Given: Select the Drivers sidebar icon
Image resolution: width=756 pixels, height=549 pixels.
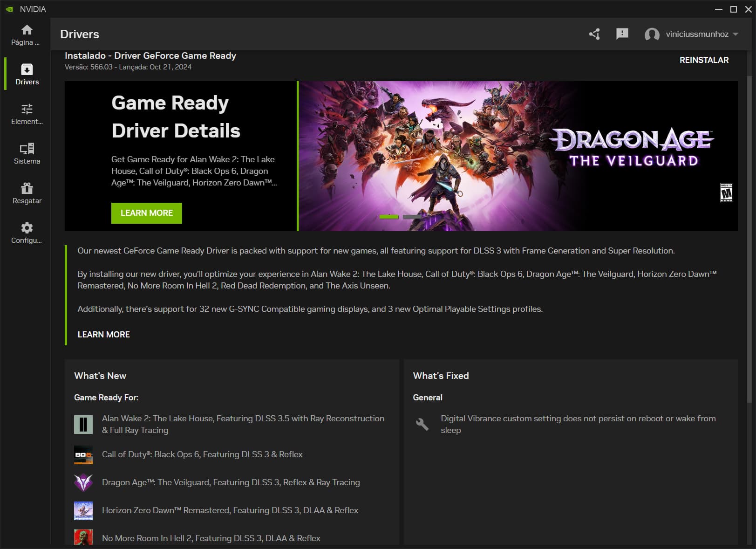Looking at the screenshot, I should 27,69.
